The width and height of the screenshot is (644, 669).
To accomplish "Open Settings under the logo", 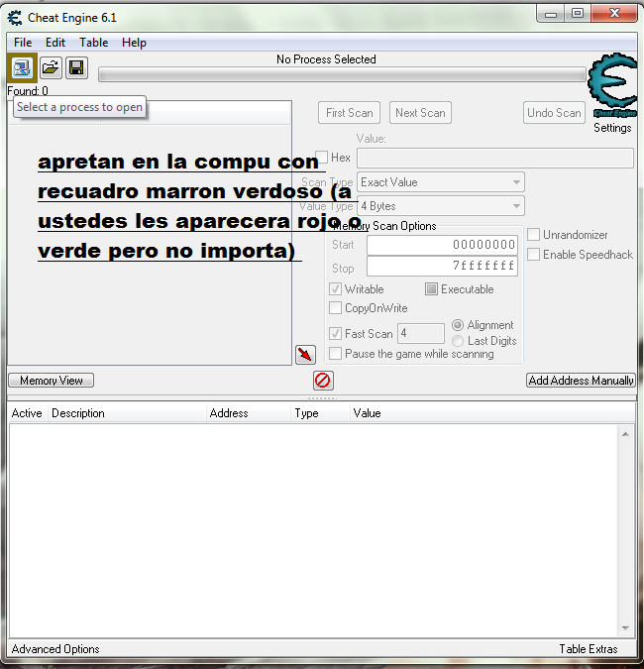I will 612,128.
